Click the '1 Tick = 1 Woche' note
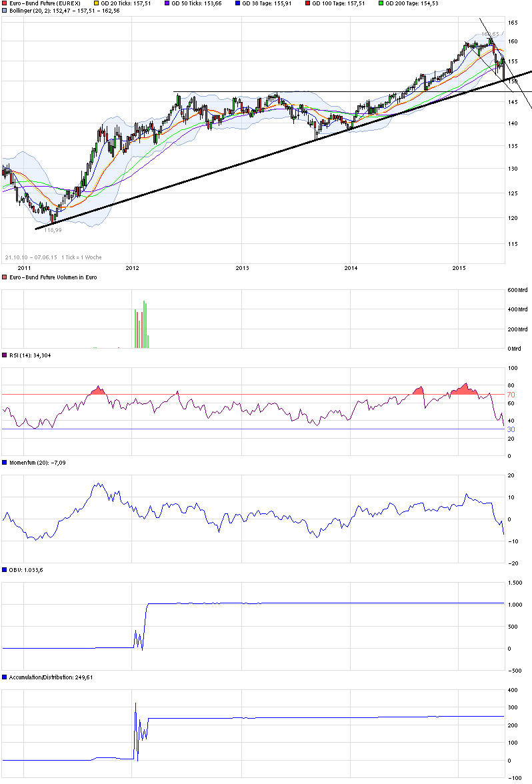The image size is (532, 784). (81, 257)
